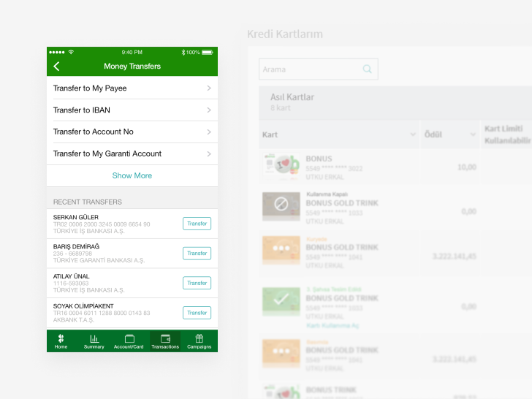Viewport: 532px width, 399px height.
Task: Click Transfer button for BARIŞ DEMİRAĞ
Action: click(197, 254)
